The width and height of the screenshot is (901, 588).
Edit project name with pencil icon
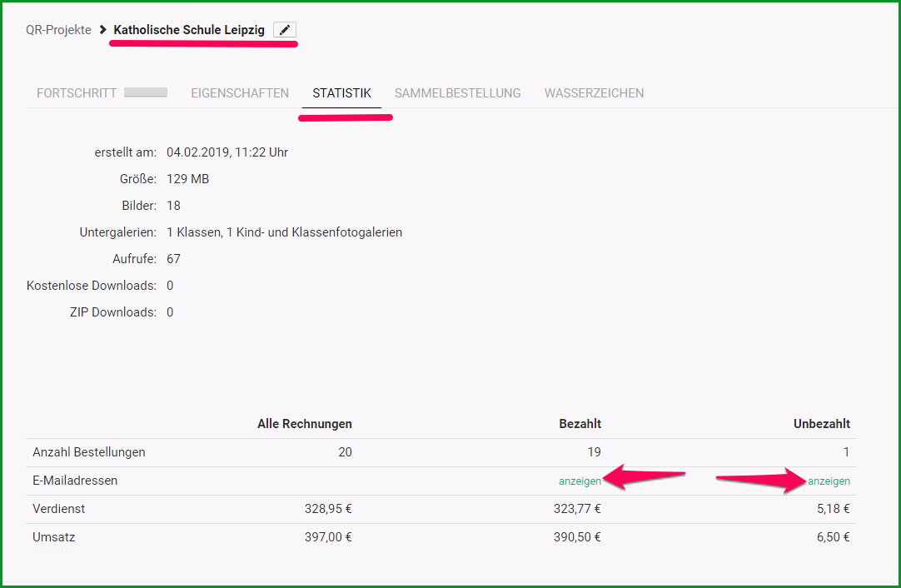(285, 30)
